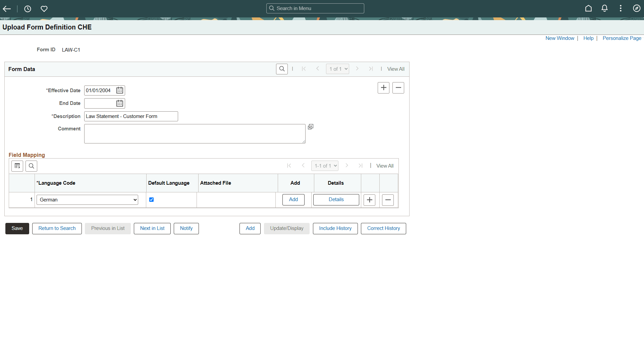Click the End Date input field

pyautogui.click(x=100, y=103)
